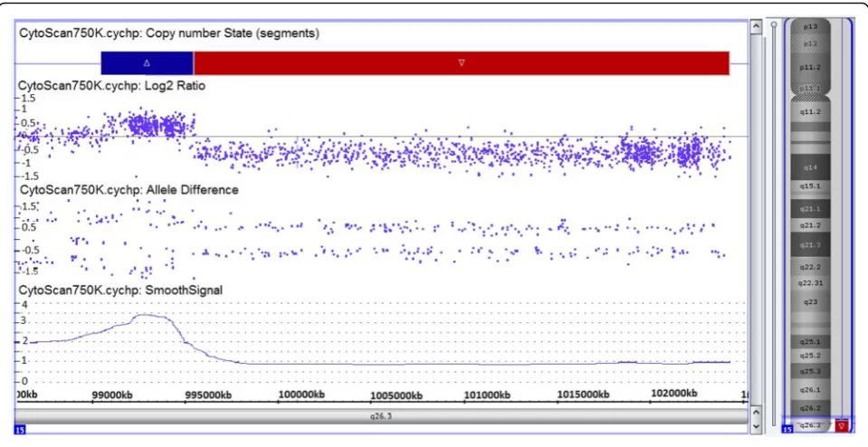868x447 pixels.
Task: Click the 100000kb axis label
Action: (x=301, y=395)
